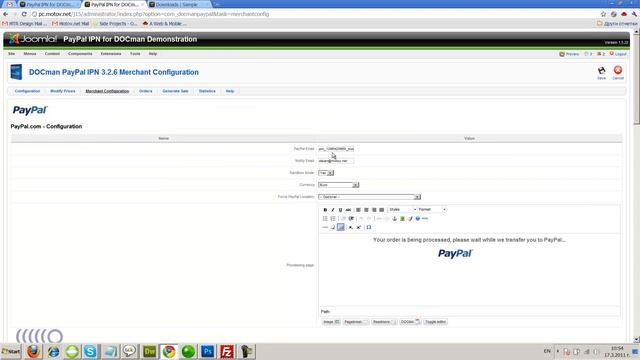Viewport: 640px width, 360px height.
Task: Open the Components menu
Action: click(x=80, y=54)
